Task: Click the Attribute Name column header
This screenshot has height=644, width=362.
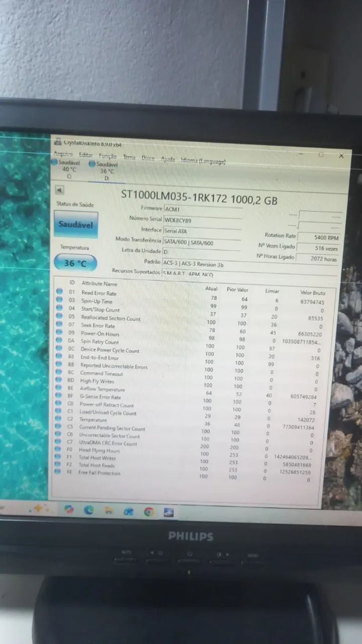Action: [x=100, y=284]
